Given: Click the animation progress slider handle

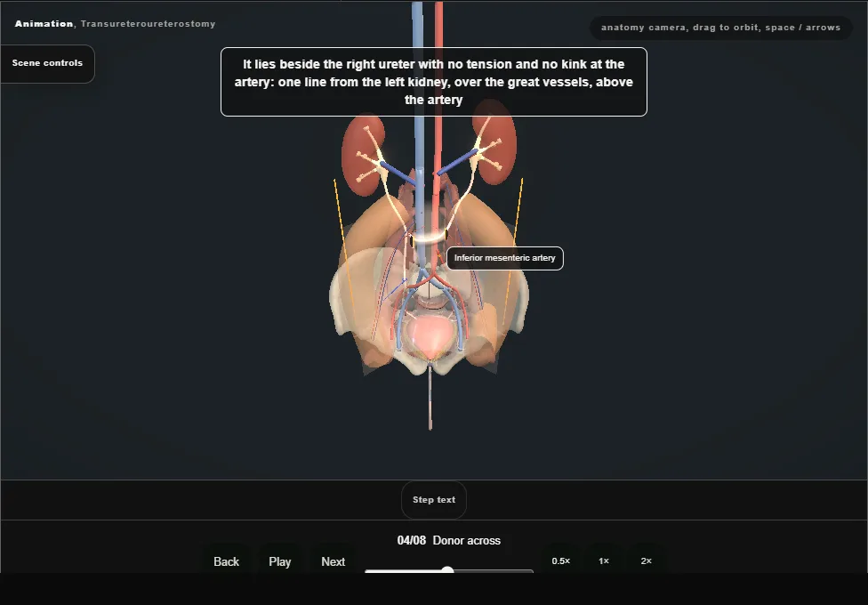Looking at the screenshot, I should [447, 570].
